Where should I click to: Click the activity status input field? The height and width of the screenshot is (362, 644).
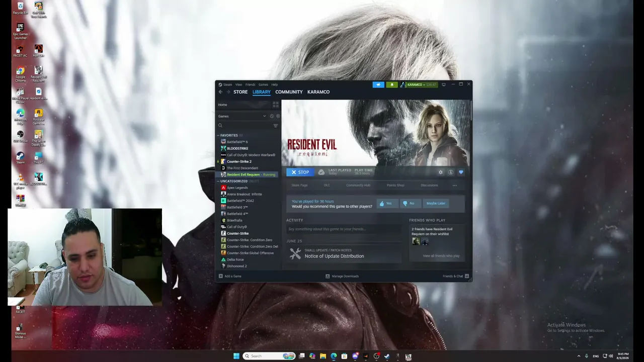click(344, 229)
